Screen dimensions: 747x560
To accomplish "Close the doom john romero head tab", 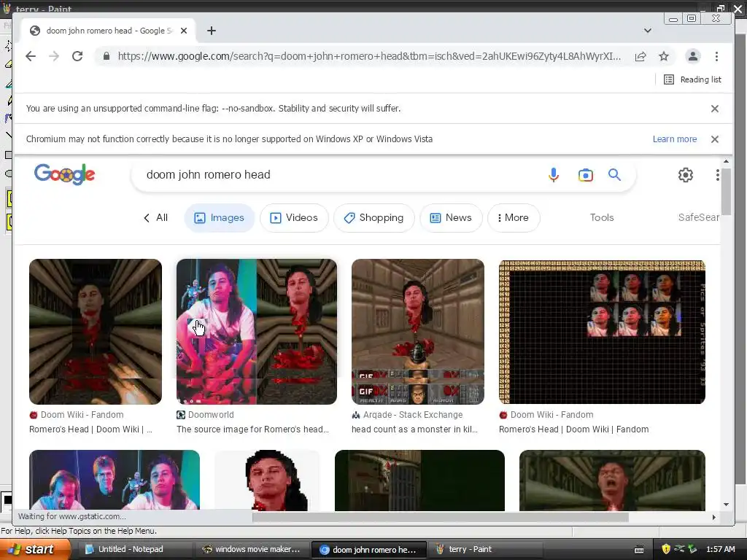I will pyautogui.click(x=184, y=31).
